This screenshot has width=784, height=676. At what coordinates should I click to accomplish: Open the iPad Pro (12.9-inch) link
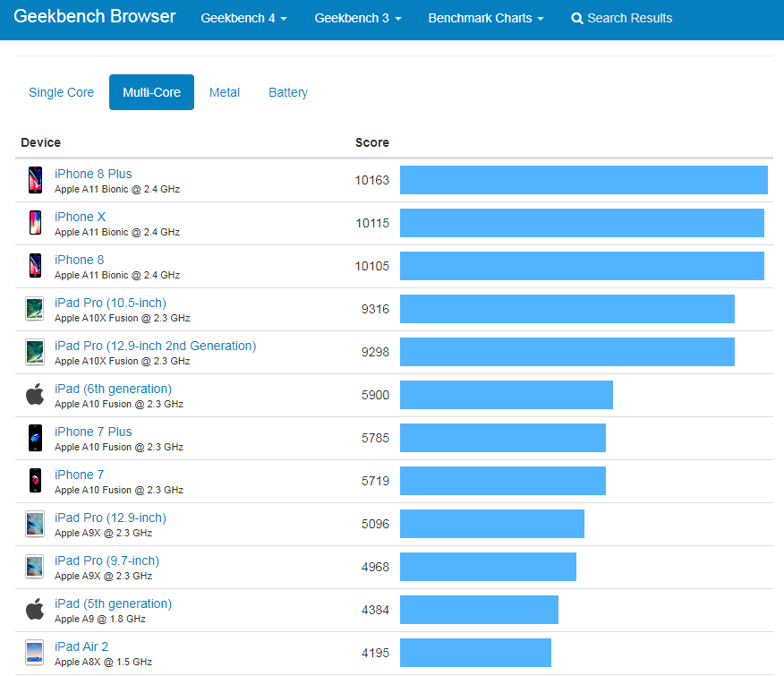[x=110, y=518]
